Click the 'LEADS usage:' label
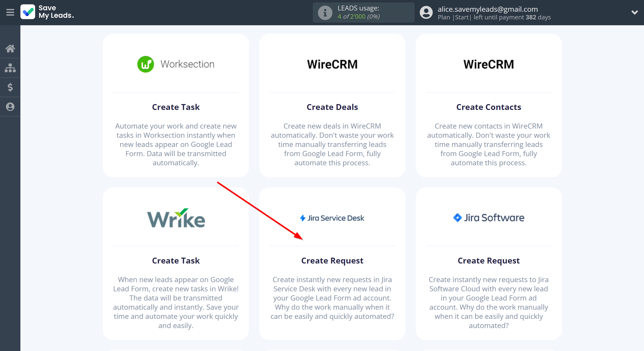This screenshot has height=351, width=644. point(358,8)
